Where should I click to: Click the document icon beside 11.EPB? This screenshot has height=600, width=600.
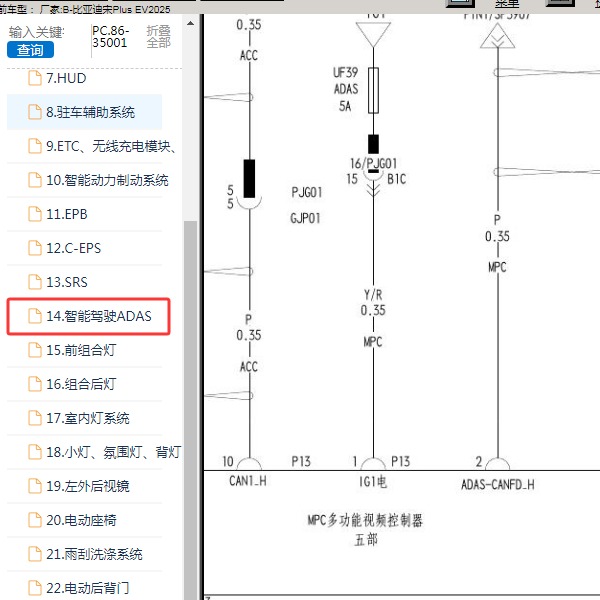coord(35,214)
